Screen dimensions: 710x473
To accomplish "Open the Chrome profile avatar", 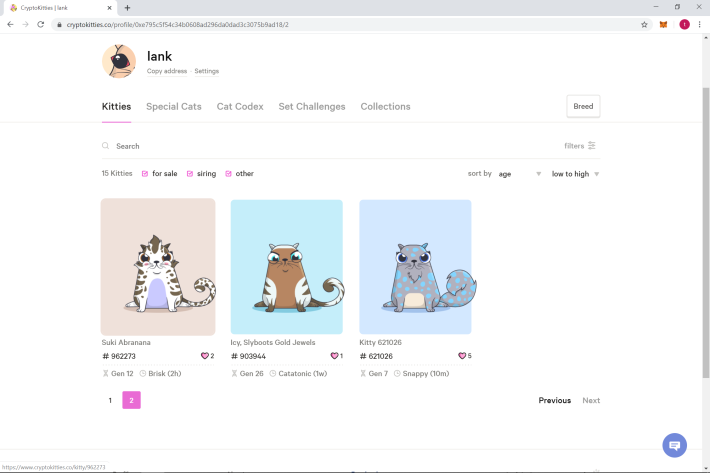I will point(684,24).
